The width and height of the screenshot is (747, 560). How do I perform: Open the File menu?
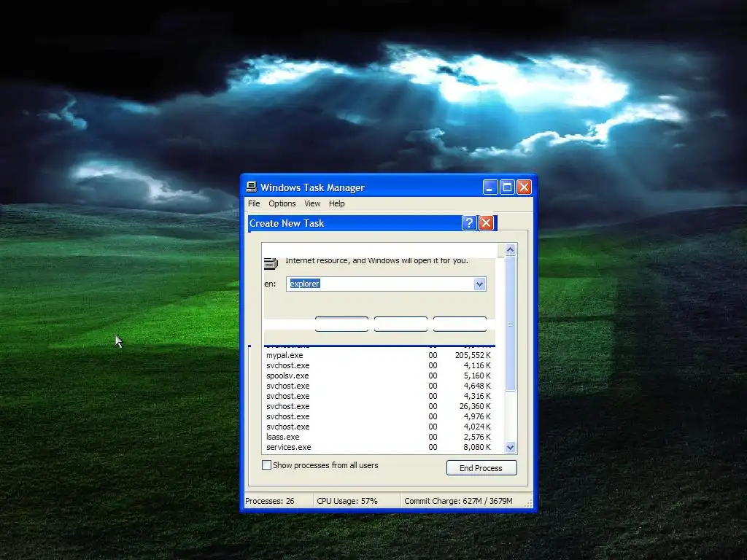point(254,203)
